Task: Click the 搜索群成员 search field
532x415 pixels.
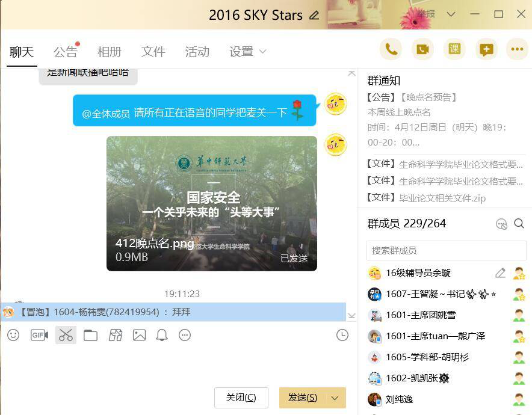Action: pos(446,250)
